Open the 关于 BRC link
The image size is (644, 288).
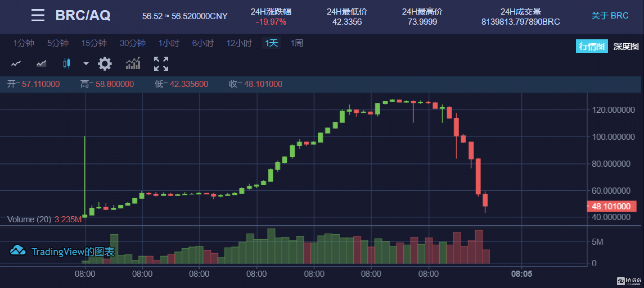(610, 15)
